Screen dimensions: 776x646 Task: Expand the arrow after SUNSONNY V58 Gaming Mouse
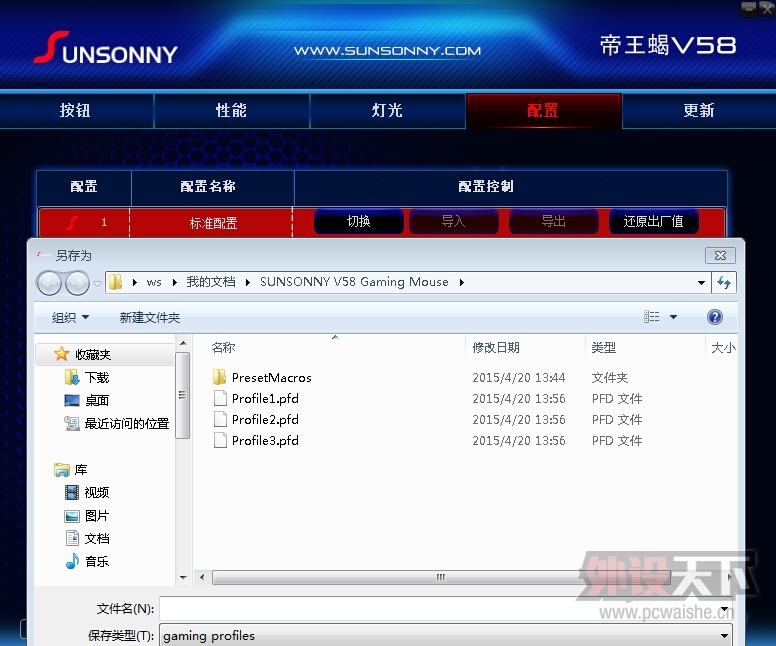click(x=462, y=283)
